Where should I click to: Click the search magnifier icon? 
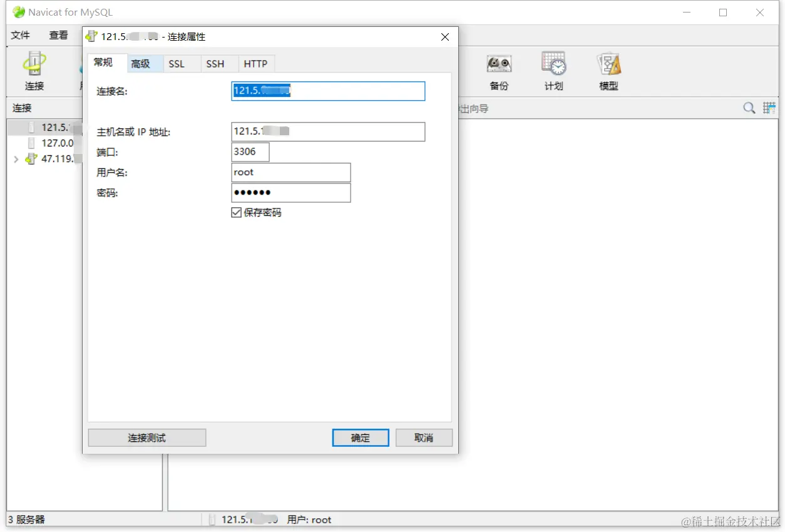tap(749, 108)
